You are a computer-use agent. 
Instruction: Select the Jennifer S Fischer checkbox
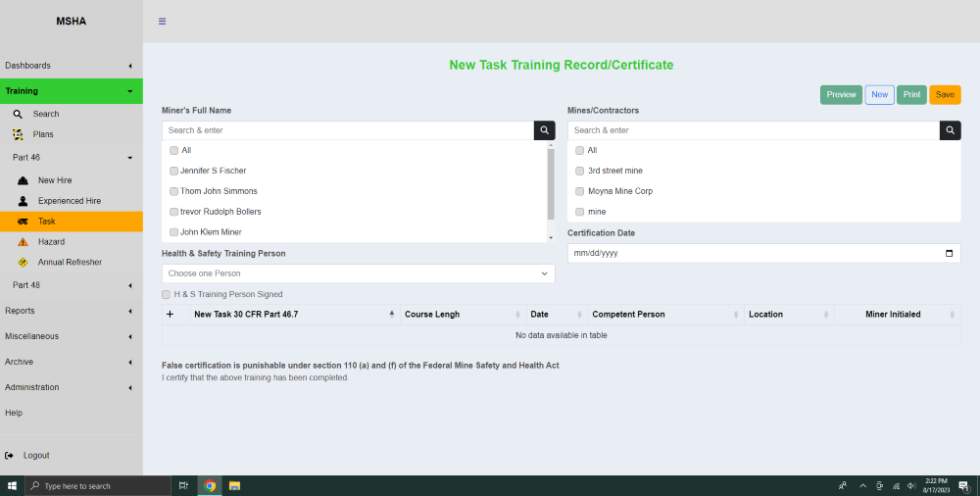(173, 171)
